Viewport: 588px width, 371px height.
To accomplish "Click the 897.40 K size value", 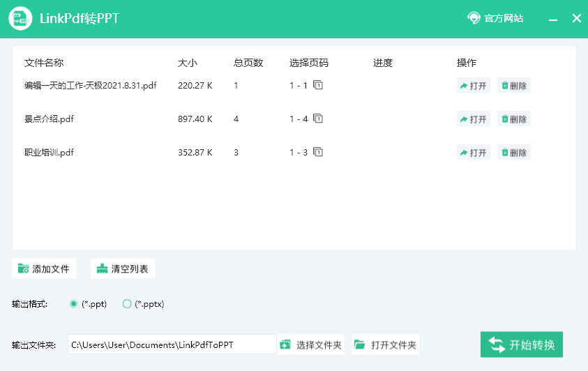I will click(x=195, y=119).
